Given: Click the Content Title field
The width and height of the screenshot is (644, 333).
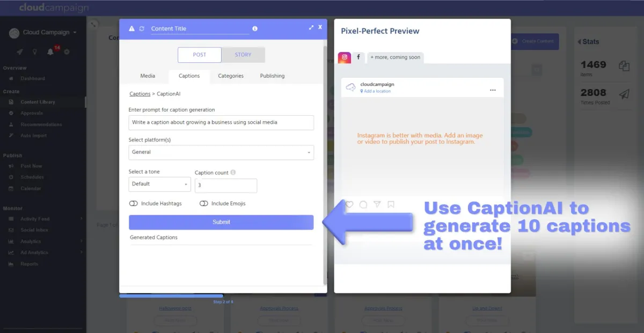Looking at the screenshot, I should tap(200, 29).
